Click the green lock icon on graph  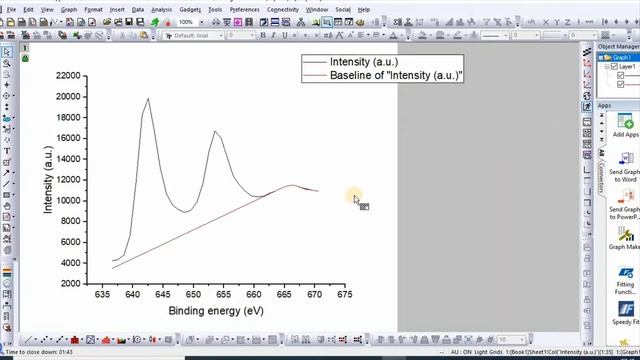25,58
